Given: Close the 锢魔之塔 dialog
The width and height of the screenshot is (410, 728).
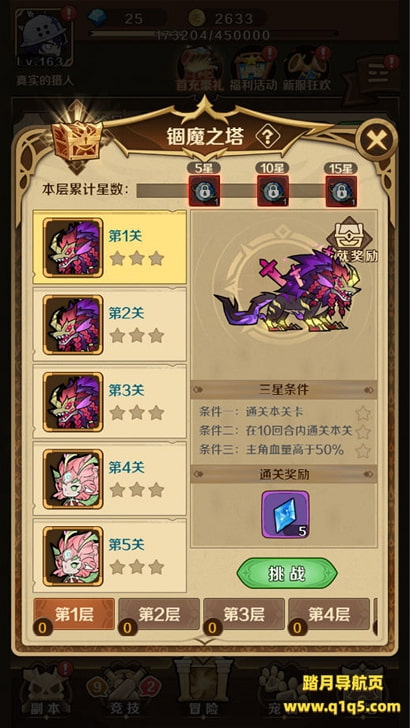Looking at the screenshot, I should coord(376,140).
